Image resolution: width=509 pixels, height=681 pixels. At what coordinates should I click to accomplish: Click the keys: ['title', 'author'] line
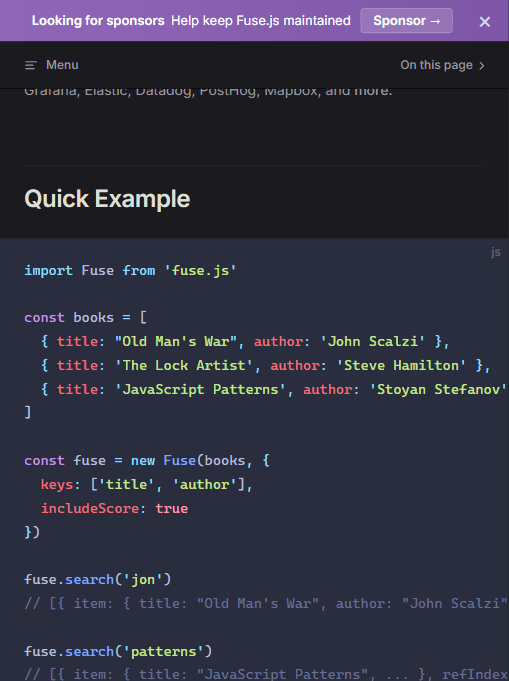[x=146, y=484]
